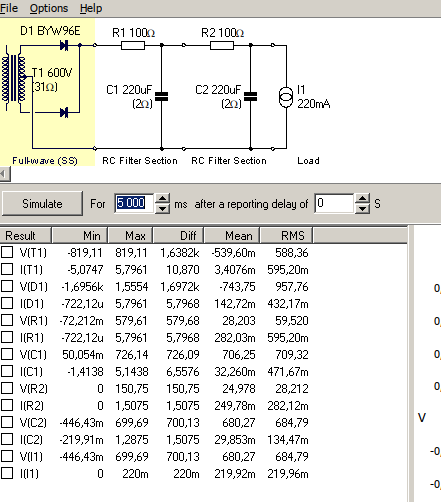Enable the V(R1) result checkbox
Screen dimensions: 441x502
[7, 320]
